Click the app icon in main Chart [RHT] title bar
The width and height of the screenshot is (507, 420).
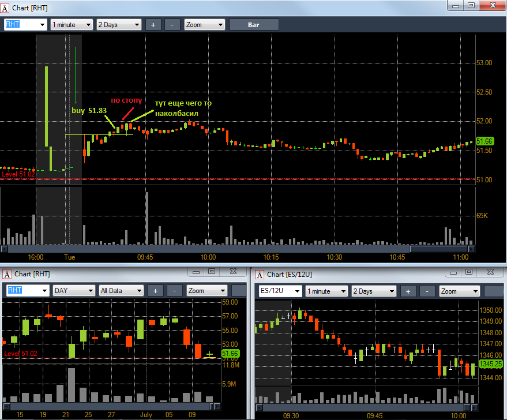click(5, 8)
